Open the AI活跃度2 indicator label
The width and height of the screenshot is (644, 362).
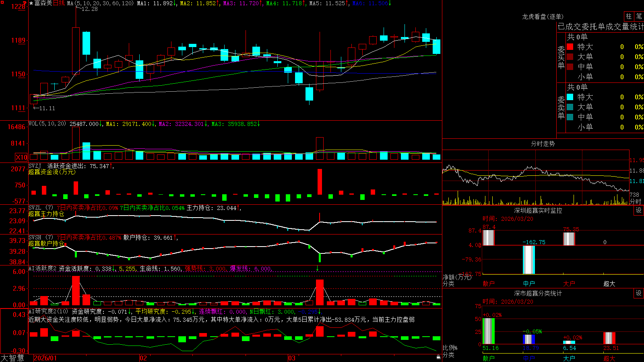43,268
